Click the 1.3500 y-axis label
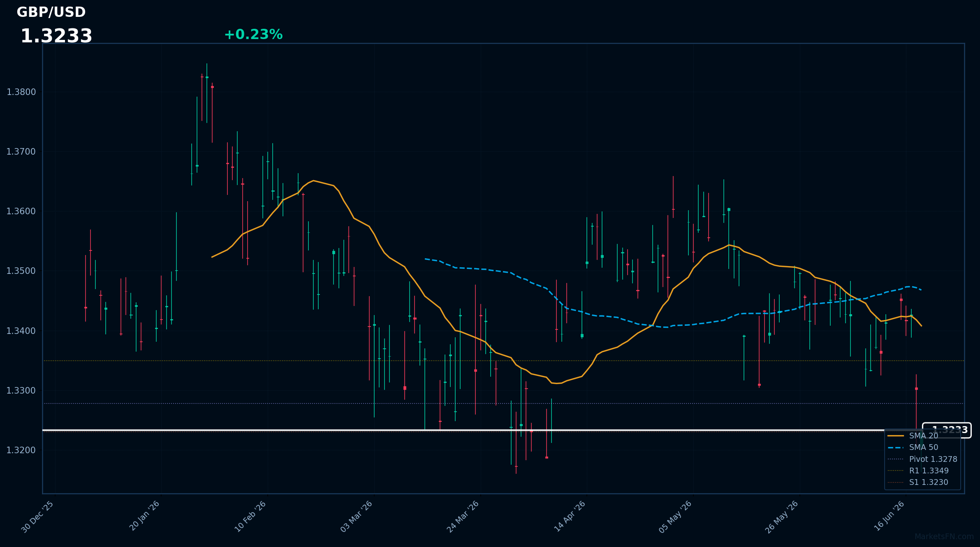 tap(21, 271)
